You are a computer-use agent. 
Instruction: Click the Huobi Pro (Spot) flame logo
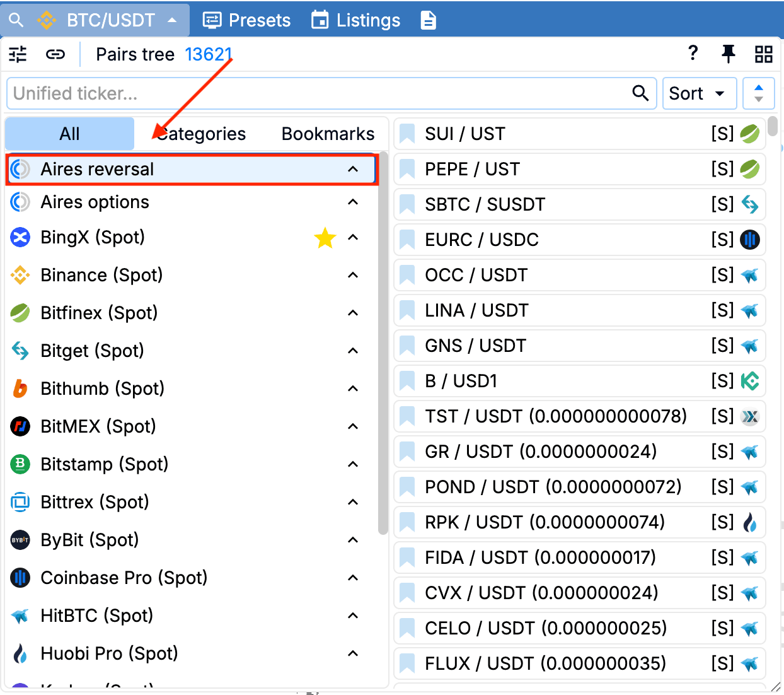(x=20, y=653)
